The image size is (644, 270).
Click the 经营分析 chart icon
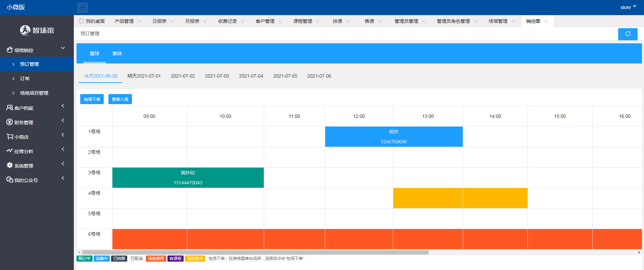coord(9,151)
